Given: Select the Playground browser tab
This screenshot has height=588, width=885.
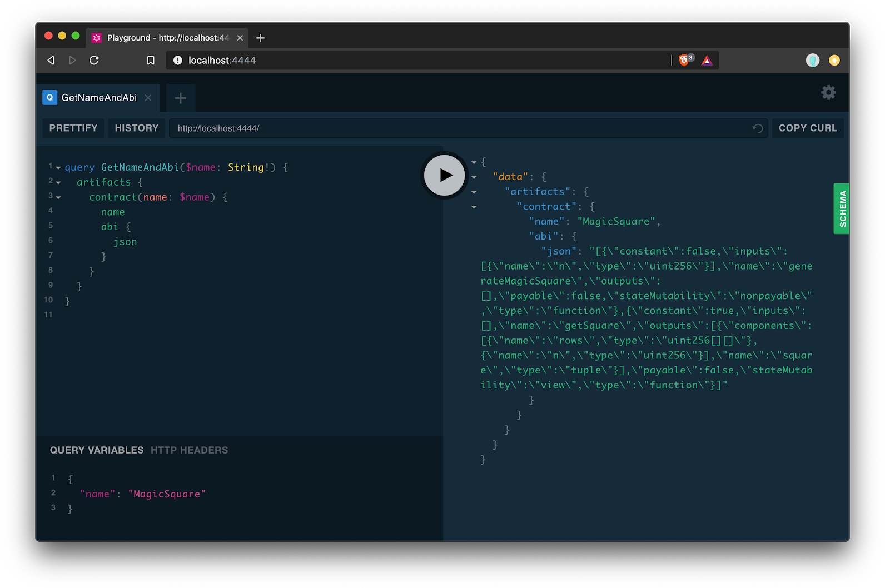Looking at the screenshot, I should point(168,38).
